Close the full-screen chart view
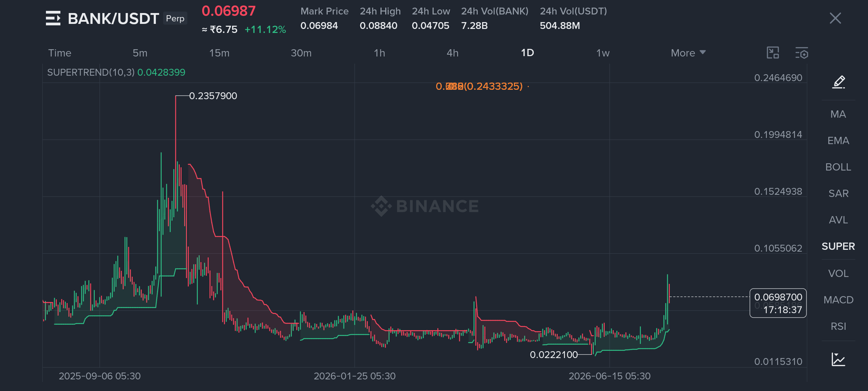 (835, 18)
